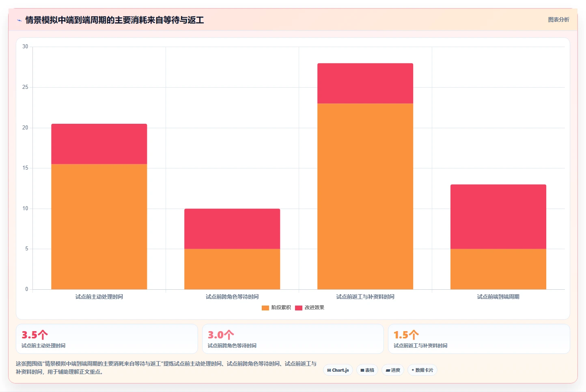Click orange bar segment for 试点前主动处理时间
Image resolution: width=586 pixels, height=392 pixels.
tap(99, 226)
